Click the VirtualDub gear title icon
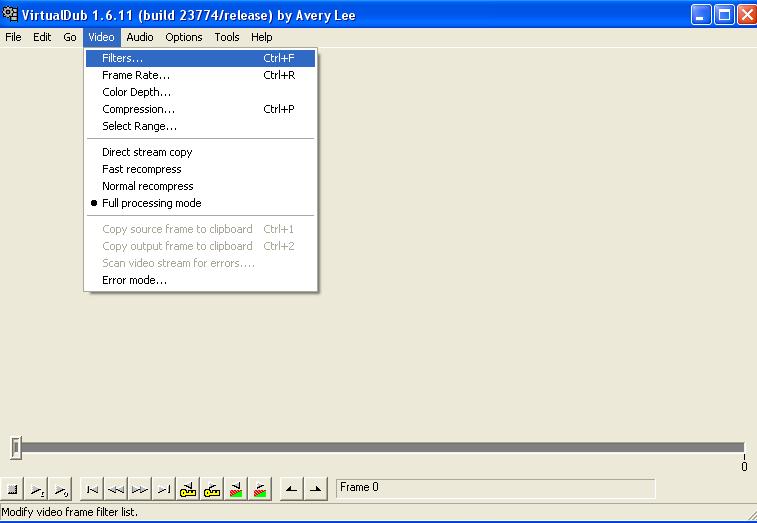 (10, 14)
